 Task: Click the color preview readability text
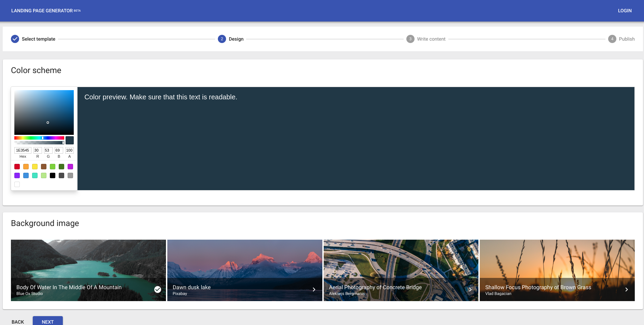(x=161, y=97)
